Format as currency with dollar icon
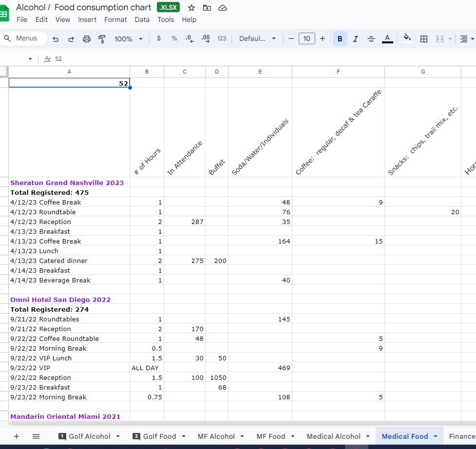 click(x=159, y=38)
